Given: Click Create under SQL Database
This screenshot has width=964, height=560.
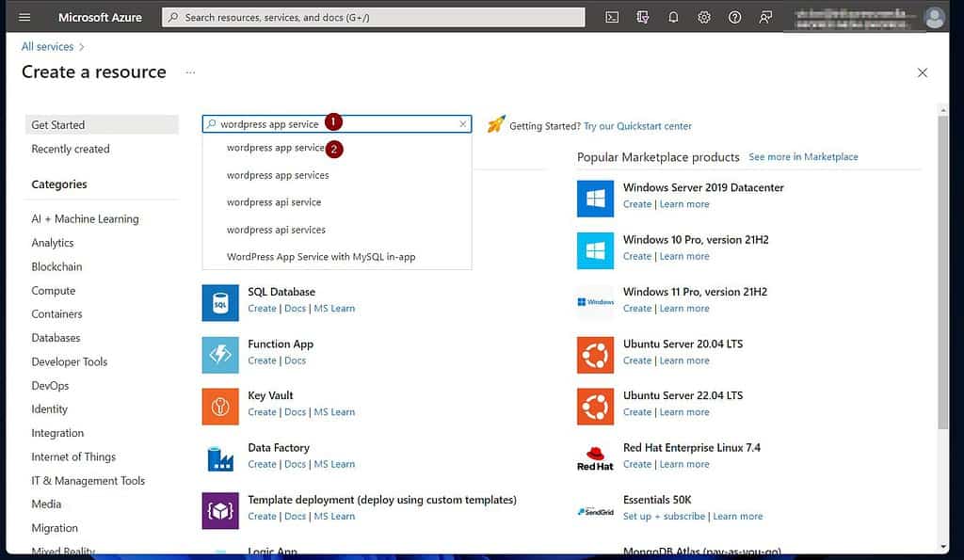Looking at the screenshot, I should [262, 309].
